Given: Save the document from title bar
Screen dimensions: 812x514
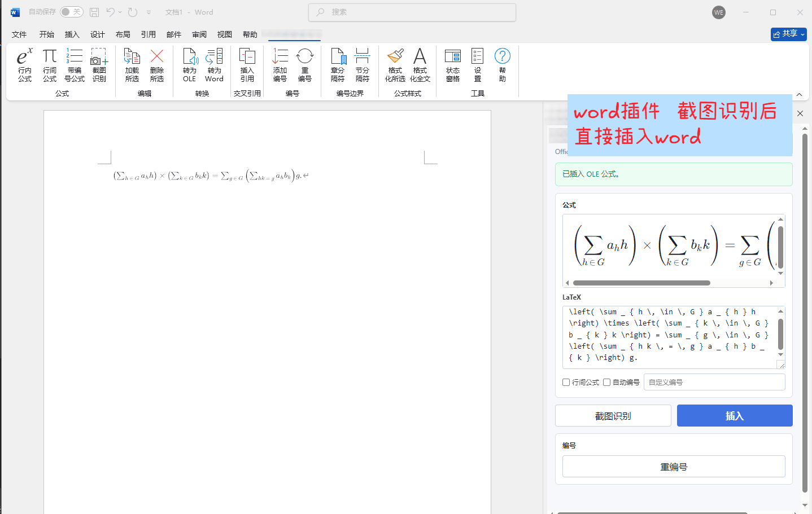Looking at the screenshot, I should point(94,12).
